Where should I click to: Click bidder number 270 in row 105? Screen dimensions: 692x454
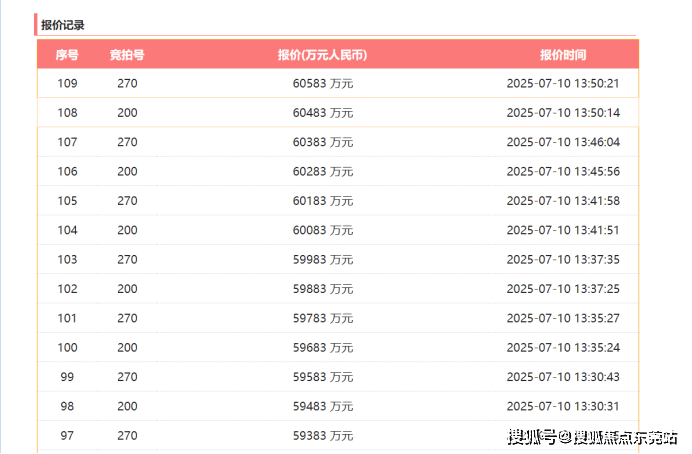(127, 201)
